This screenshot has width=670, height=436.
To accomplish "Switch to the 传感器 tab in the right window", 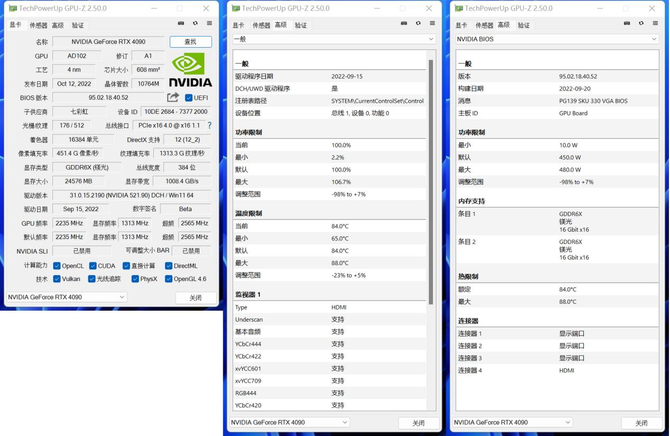I will point(484,25).
